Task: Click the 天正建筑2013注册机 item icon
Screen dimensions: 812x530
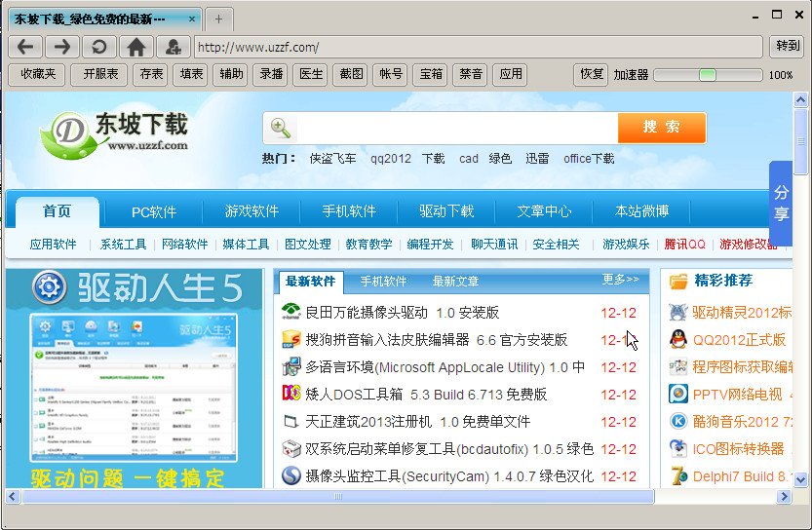Action: [x=291, y=421]
